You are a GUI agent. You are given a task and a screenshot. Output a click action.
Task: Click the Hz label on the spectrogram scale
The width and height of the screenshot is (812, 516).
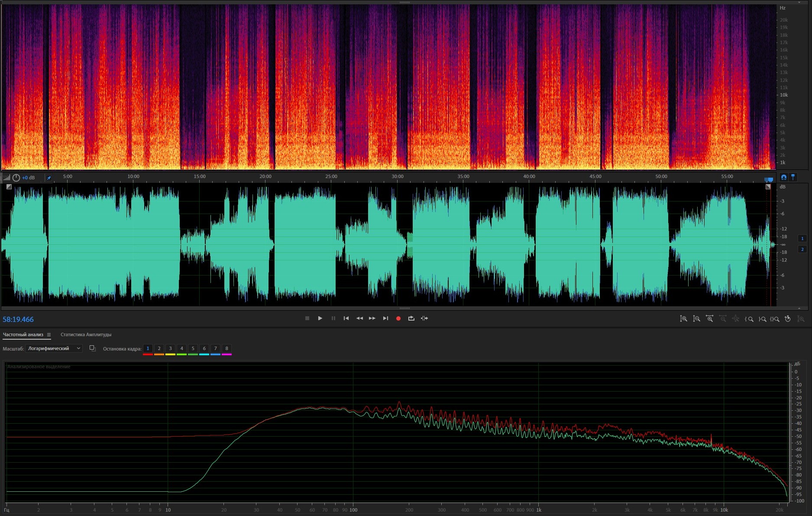tap(783, 8)
